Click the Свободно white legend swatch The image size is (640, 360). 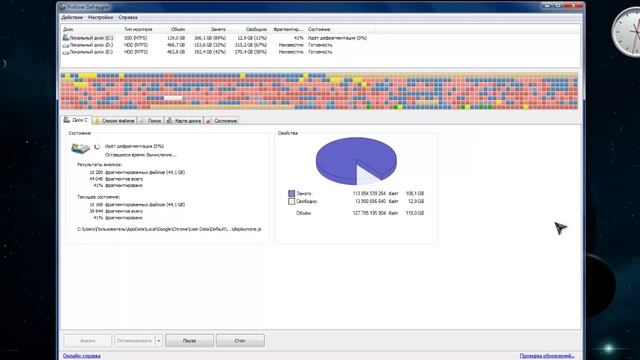coord(291,202)
